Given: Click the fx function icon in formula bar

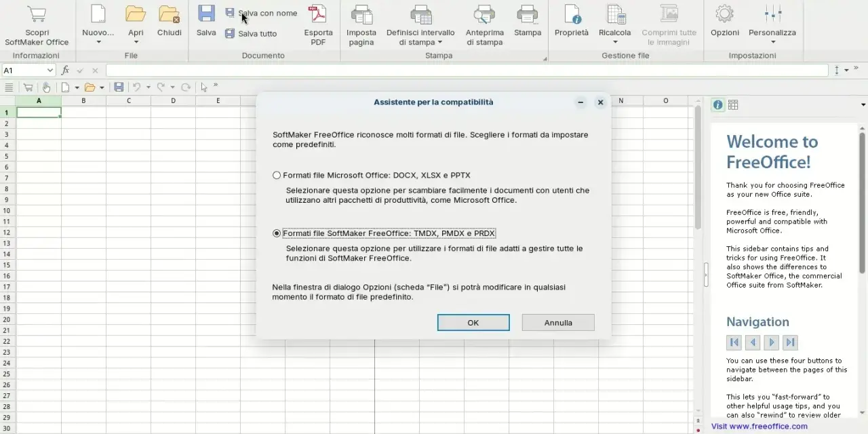Looking at the screenshot, I should click(x=66, y=70).
